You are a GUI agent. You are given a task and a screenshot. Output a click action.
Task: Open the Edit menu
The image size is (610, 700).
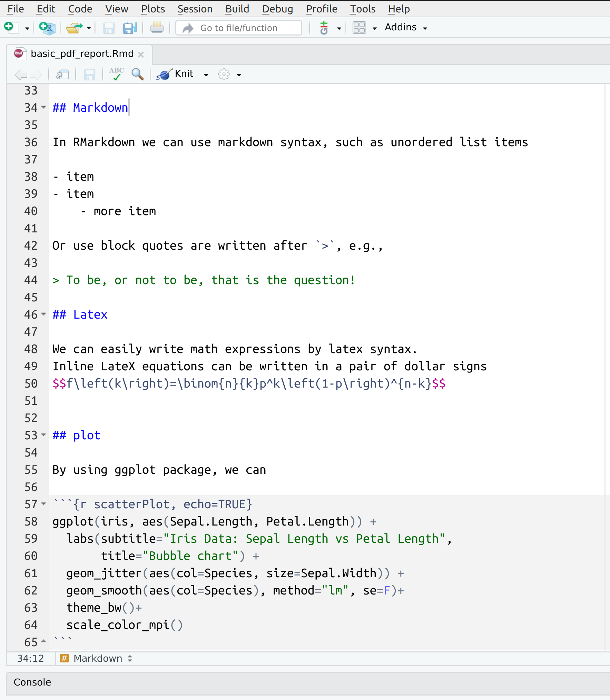click(46, 9)
